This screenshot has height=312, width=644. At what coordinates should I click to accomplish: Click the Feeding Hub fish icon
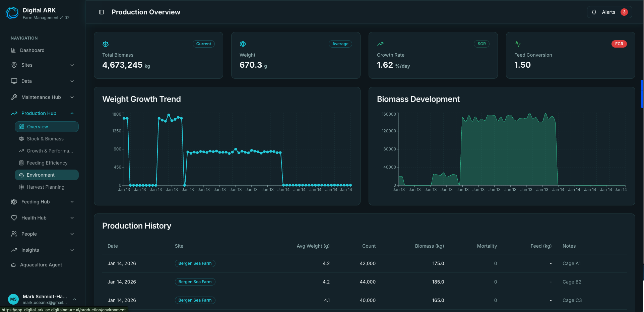(14, 202)
